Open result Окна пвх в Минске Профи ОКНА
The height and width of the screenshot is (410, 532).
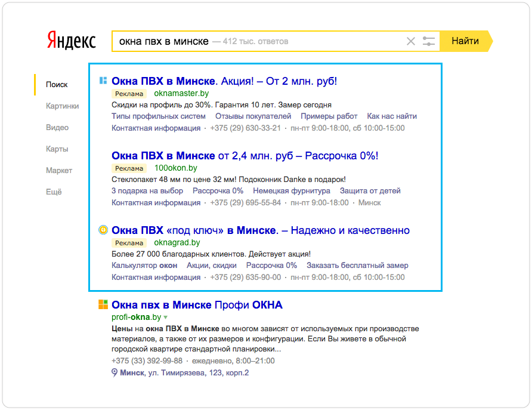point(197,305)
